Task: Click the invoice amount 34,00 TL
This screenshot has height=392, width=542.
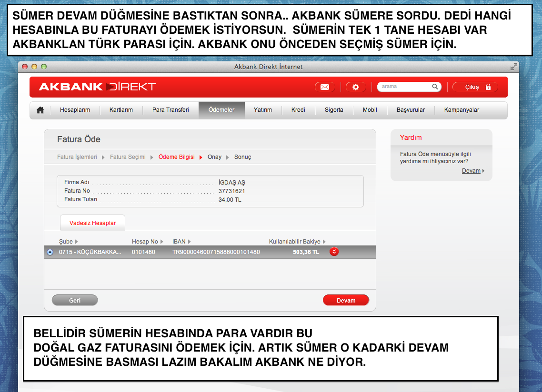Action: click(230, 200)
